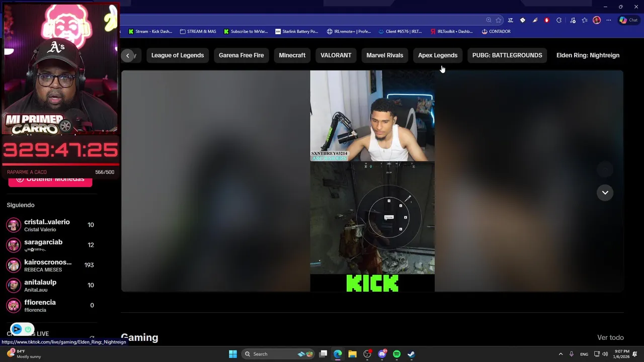Viewport: 644px width, 362px height.
Task: Open Task View on the taskbar
Action: 323,354
